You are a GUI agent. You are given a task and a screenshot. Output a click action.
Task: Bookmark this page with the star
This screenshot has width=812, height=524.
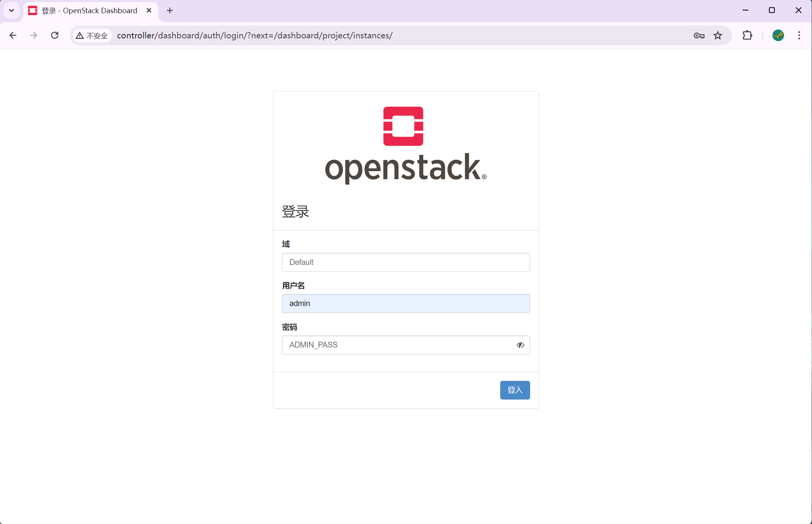click(718, 36)
